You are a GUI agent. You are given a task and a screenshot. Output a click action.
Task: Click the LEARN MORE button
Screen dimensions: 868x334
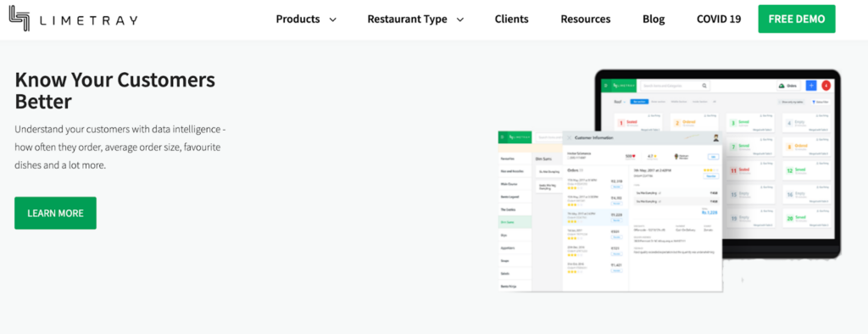click(55, 213)
